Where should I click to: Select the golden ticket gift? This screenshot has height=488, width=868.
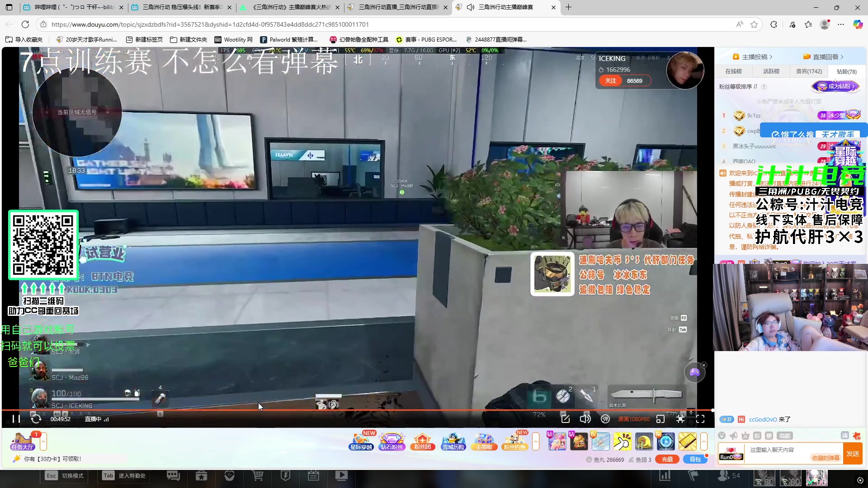[x=687, y=441]
